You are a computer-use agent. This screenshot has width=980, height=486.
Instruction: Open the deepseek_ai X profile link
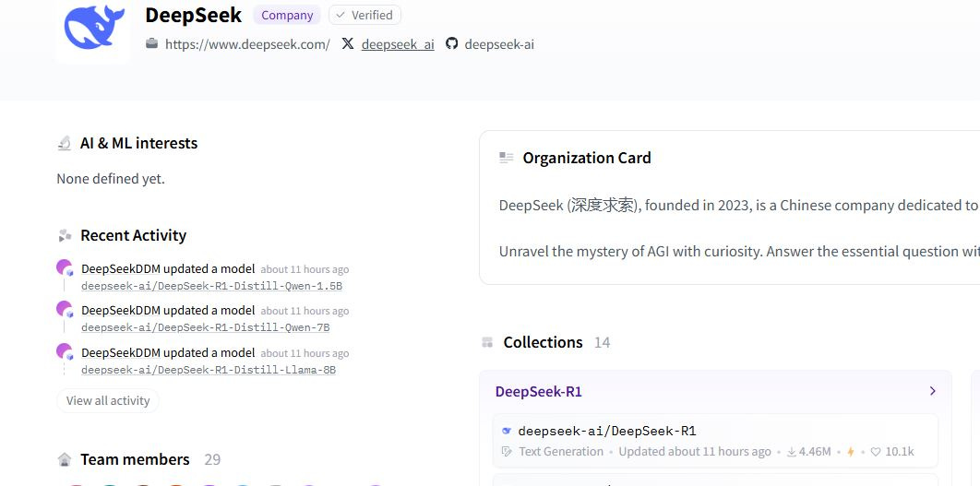[x=398, y=44]
